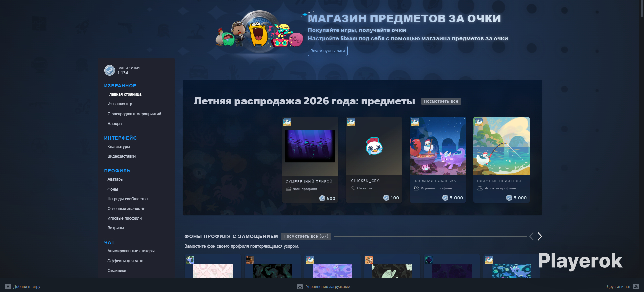Click the points coin icon next to price 100

tap(386, 198)
